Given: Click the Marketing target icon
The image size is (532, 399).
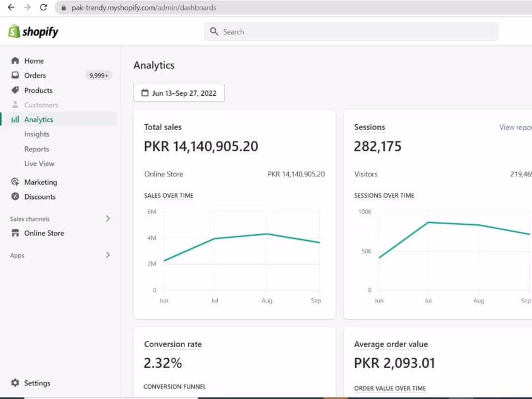Looking at the screenshot, I should (15, 182).
